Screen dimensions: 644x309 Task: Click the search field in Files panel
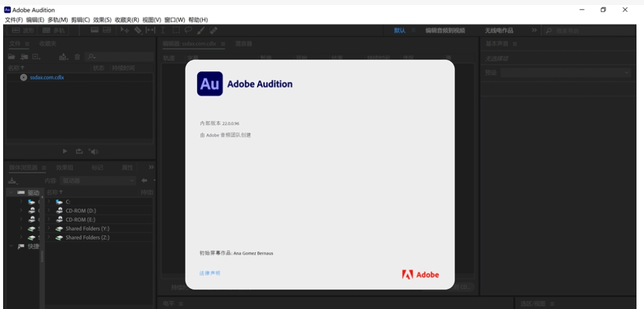pos(119,57)
